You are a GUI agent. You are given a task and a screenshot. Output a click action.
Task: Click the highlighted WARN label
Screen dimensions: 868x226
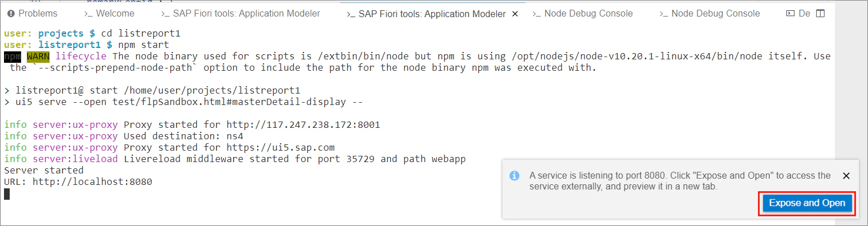point(38,56)
